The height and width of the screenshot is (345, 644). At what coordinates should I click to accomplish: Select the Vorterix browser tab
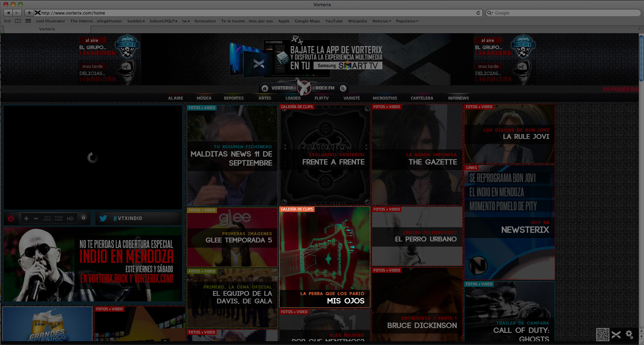[x=47, y=29]
